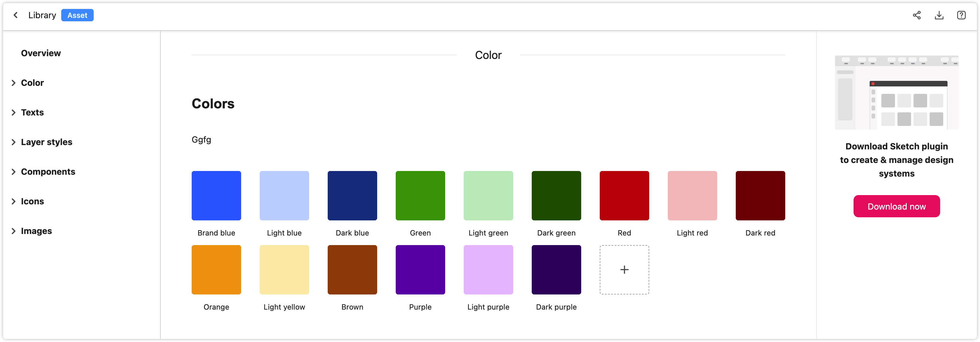Open the help question mark icon
The width and height of the screenshot is (980, 342).
(x=961, y=15)
